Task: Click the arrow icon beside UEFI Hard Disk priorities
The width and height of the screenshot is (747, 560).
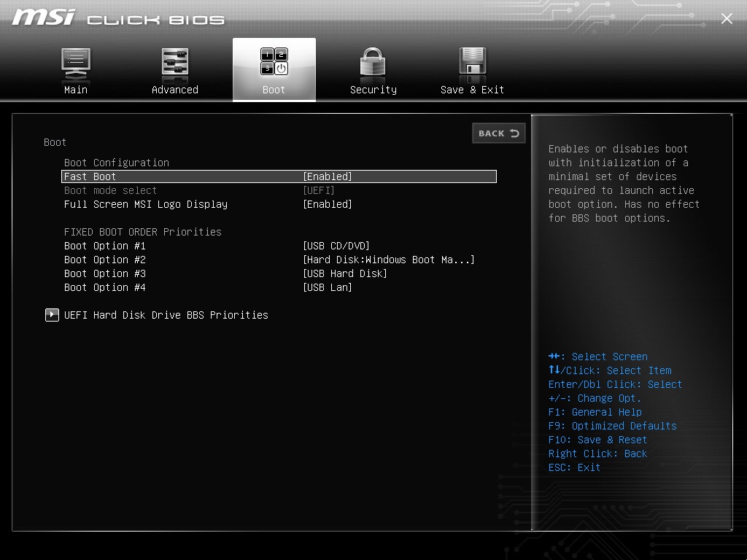Action: (x=52, y=315)
